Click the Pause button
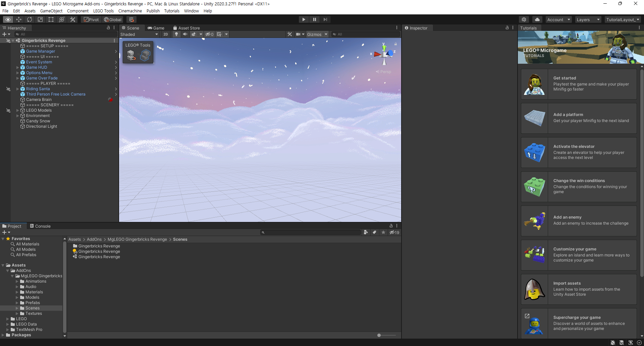The image size is (644, 346). click(315, 19)
